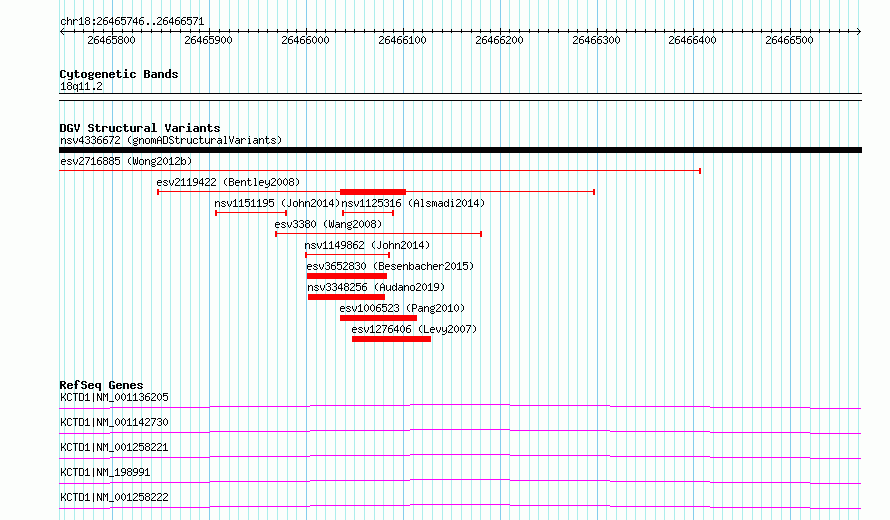Viewport: 890px width, 520px height.
Task: Select the 18q11.2 band label
Action: pyautogui.click(x=81, y=86)
